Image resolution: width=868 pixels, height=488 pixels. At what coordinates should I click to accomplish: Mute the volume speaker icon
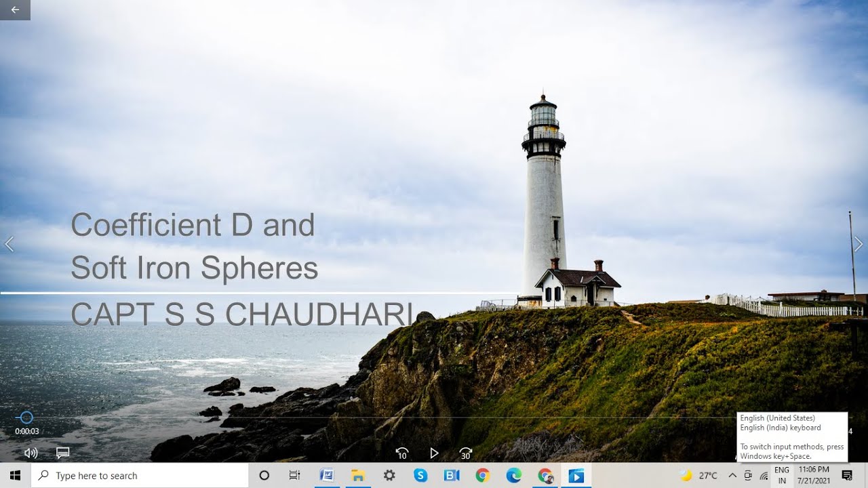(31, 453)
